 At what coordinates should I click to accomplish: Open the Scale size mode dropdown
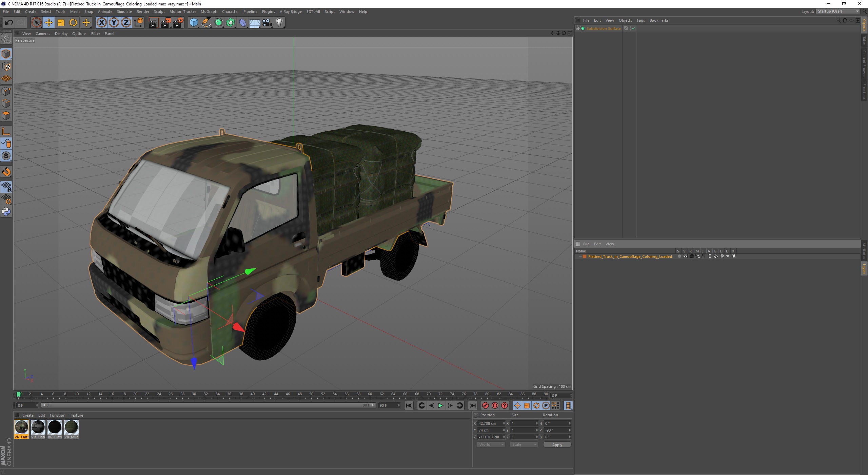tap(524, 444)
